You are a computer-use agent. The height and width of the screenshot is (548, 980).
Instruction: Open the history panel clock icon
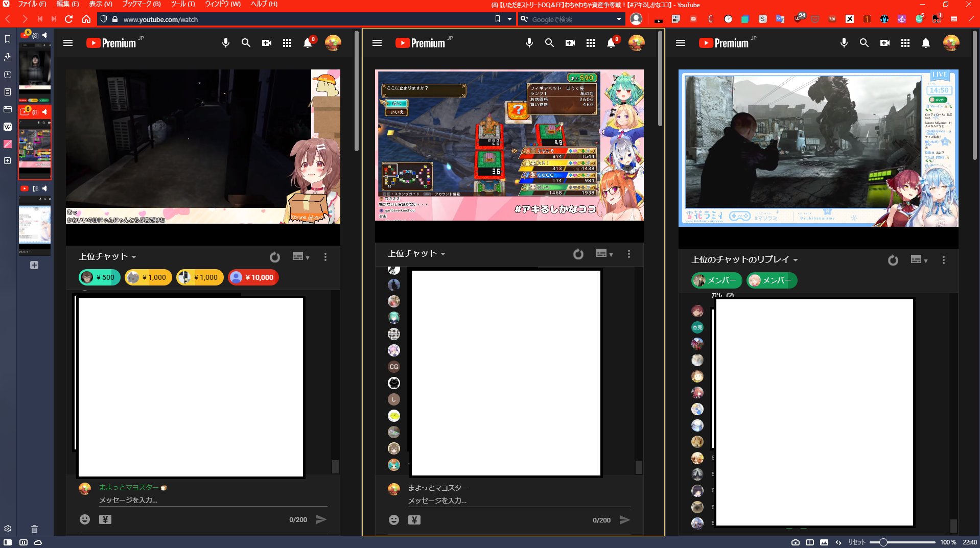(x=8, y=75)
